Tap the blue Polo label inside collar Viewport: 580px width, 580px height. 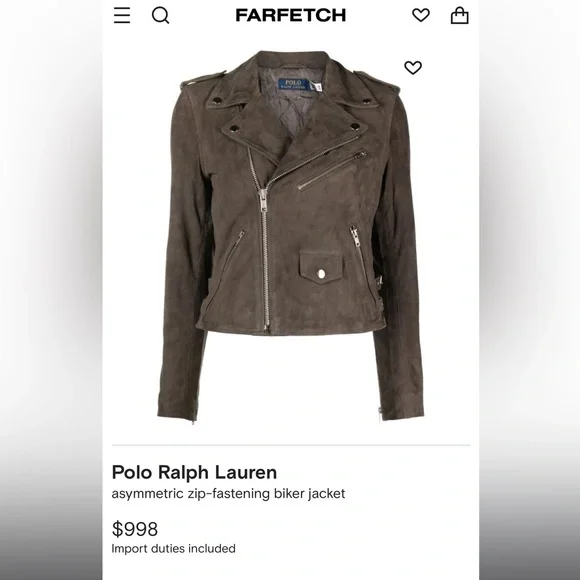(292, 84)
